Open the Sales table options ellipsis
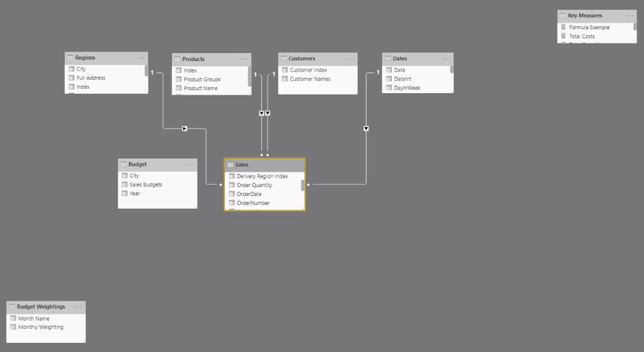This screenshot has width=644, height=352. point(297,165)
